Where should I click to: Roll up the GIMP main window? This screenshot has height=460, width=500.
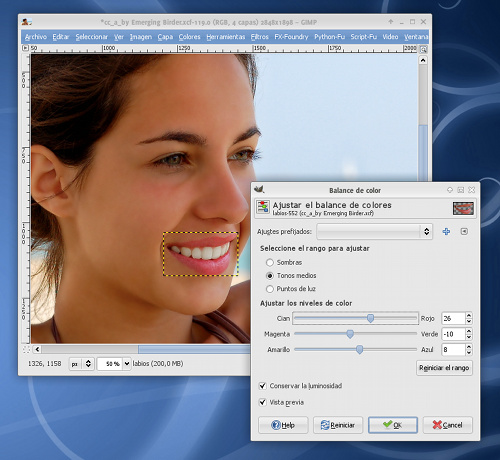coord(391,22)
